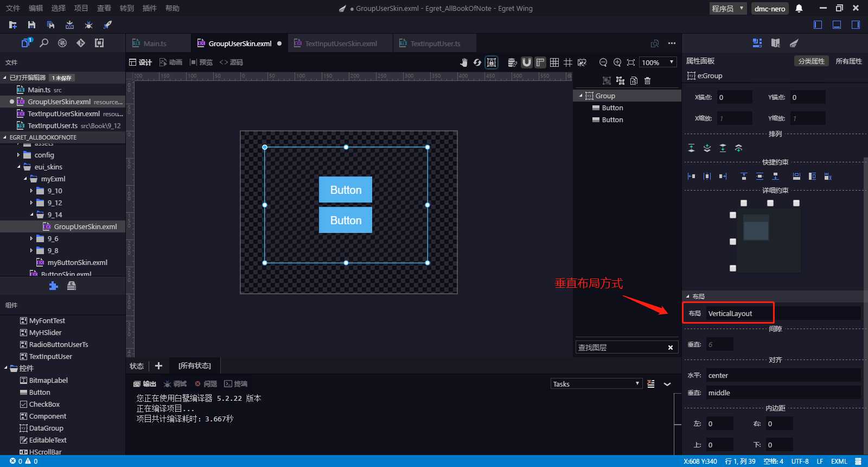Viewport: 868px width, 467px height.
Task: Collapse the Group node in layer tree
Action: [x=580, y=96]
